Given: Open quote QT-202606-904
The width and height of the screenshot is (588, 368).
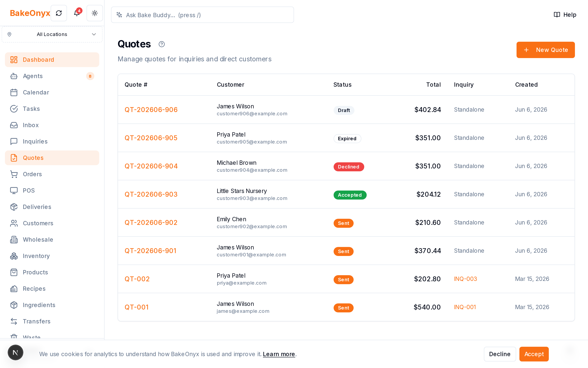Looking at the screenshot, I should coord(151,166).
